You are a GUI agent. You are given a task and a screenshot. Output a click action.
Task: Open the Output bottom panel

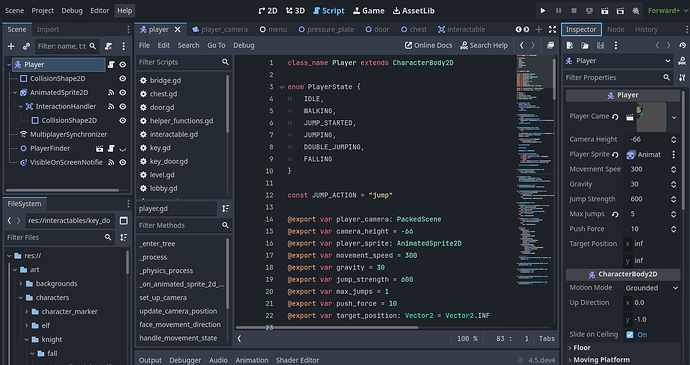coord(150,360)
